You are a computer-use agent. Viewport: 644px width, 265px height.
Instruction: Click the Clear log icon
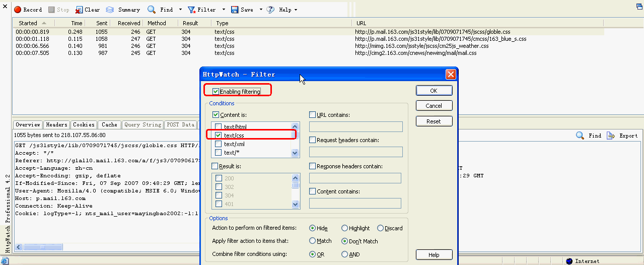pyautogui.click(x=79, y=10)
